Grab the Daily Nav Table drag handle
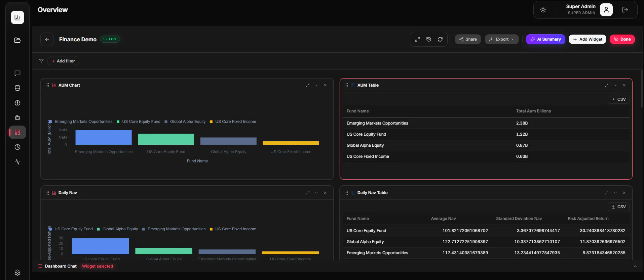The height and width of the screenshot is (280, 644). coord(347,193)
